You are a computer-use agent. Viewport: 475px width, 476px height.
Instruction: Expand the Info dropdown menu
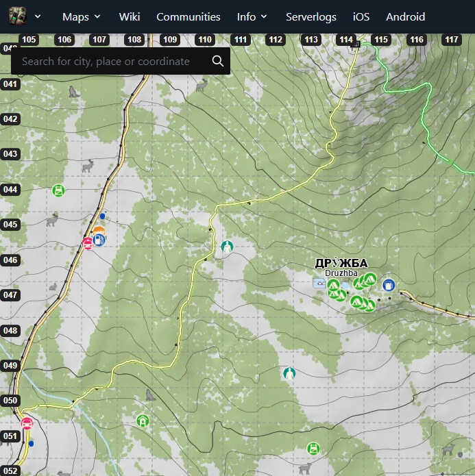click(x=252, y=17)
